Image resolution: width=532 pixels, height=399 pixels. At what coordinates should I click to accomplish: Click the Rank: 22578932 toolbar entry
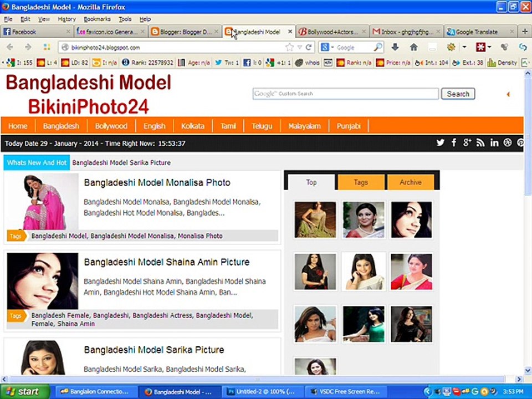point(147,63)
